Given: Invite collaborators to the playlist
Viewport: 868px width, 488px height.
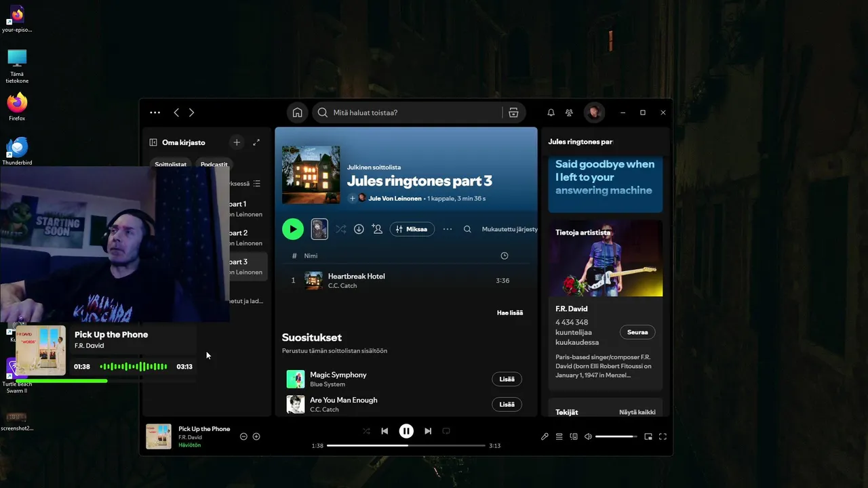Looking at the screenshot, I should tap(377, 229).
